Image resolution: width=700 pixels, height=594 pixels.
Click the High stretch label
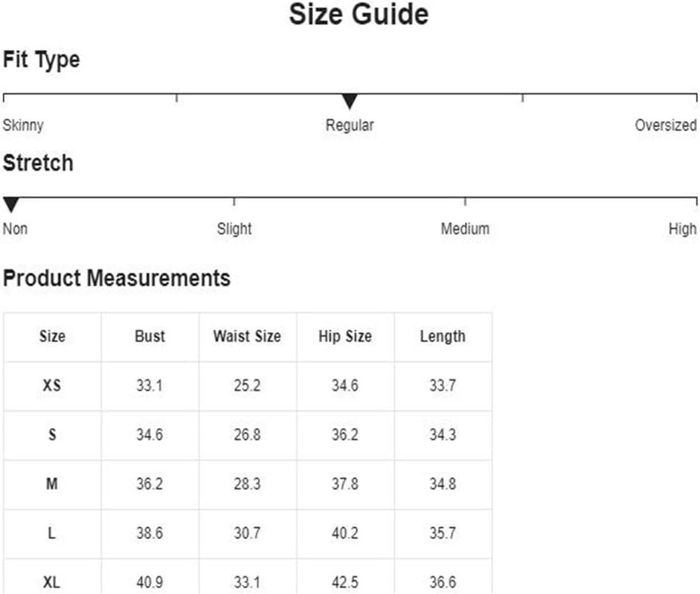(683, 229)
